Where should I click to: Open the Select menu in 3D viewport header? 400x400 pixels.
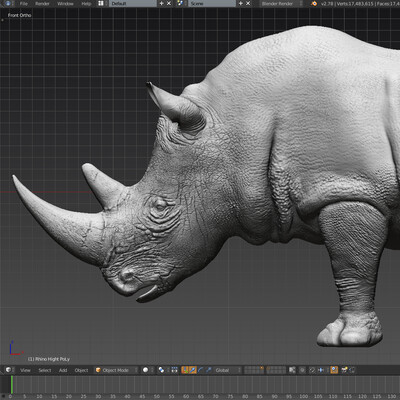(x=45, y=370)
